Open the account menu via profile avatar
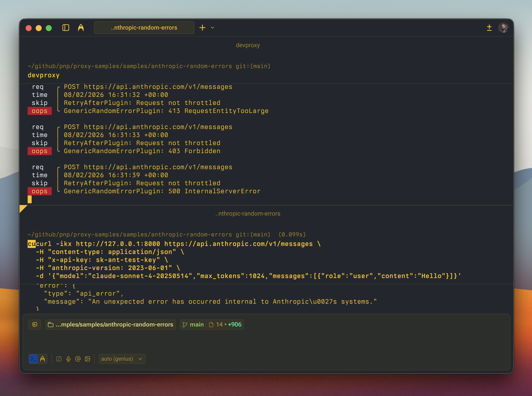The height and width of the screenshot is (396, 532). pyautogui.click(x=504, y=28)
